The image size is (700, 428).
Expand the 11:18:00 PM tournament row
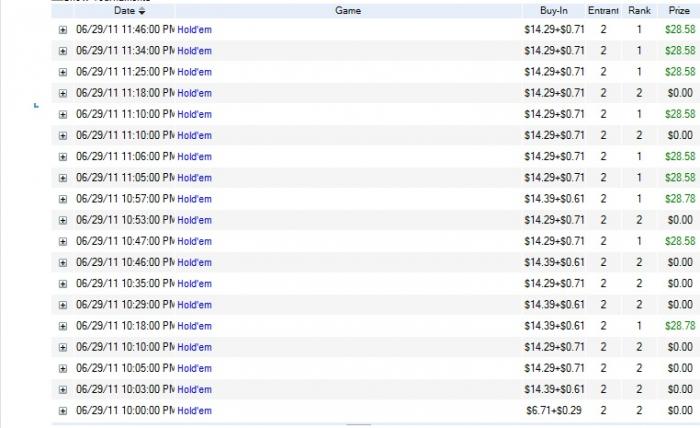pyautogui.click(x=63, y=93)
